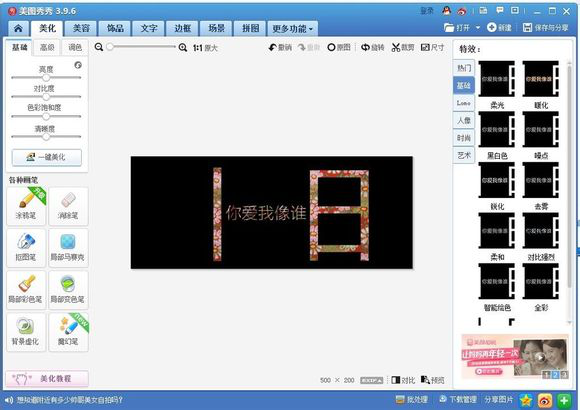Click the green plus icon in status bar
Image resolution: width=580 pixels, height=410 pixels.
(x=564, y=400)
